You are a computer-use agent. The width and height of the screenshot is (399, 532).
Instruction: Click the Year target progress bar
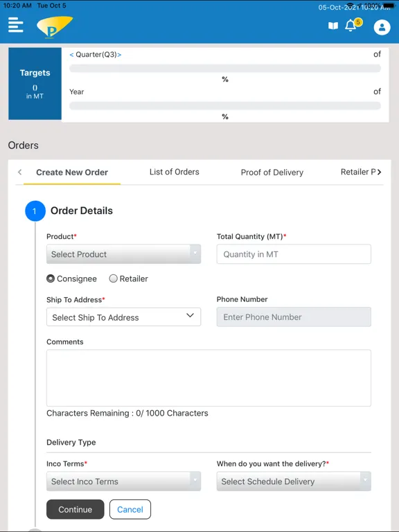coord(225,105)
